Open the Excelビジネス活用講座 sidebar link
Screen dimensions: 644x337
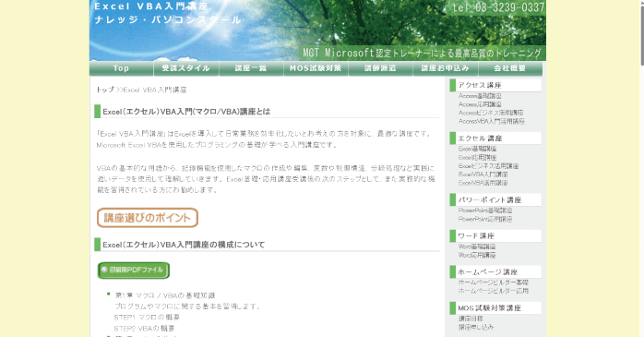[x=488, y=166]
